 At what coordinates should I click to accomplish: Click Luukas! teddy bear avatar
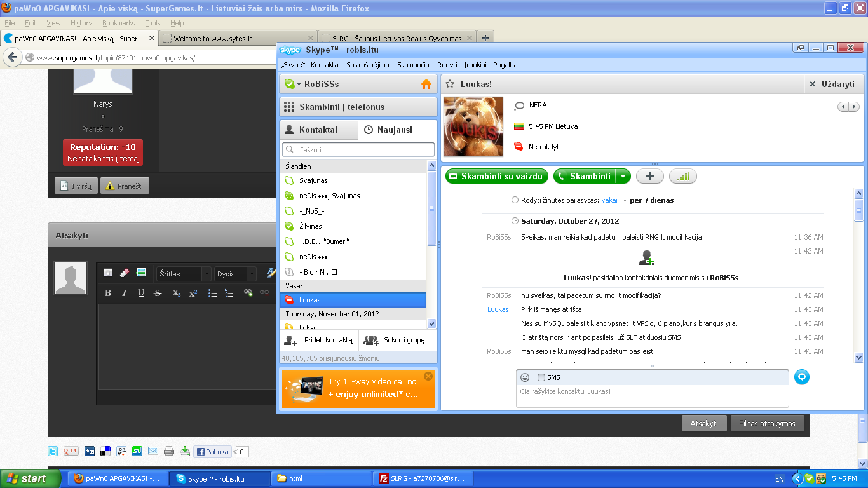(473, 126)
